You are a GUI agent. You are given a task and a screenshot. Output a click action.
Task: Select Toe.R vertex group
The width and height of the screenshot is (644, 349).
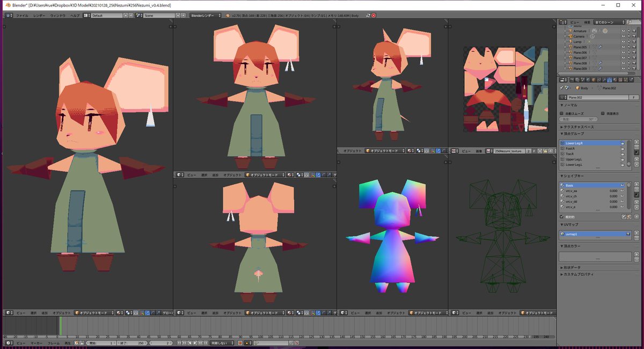coord(593,154)
